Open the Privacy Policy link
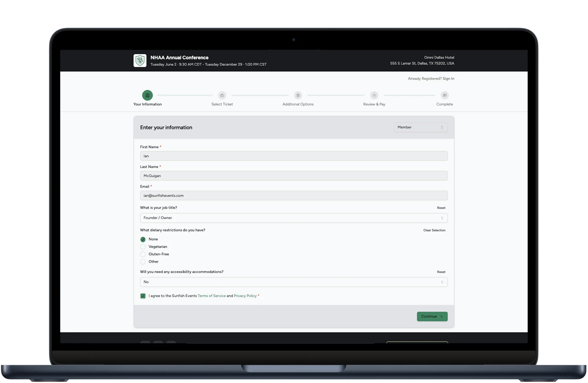This screenshot has width=588, height=383. (245, 296)
